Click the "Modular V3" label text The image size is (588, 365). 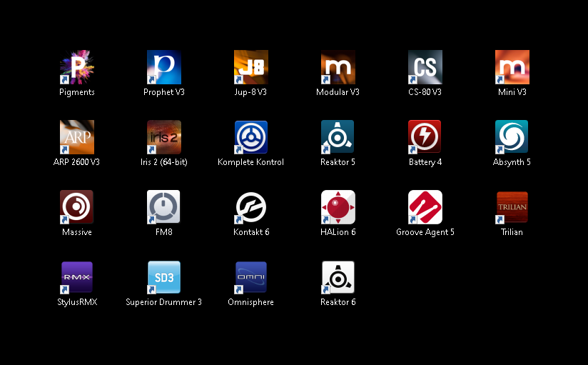point(338,92)
